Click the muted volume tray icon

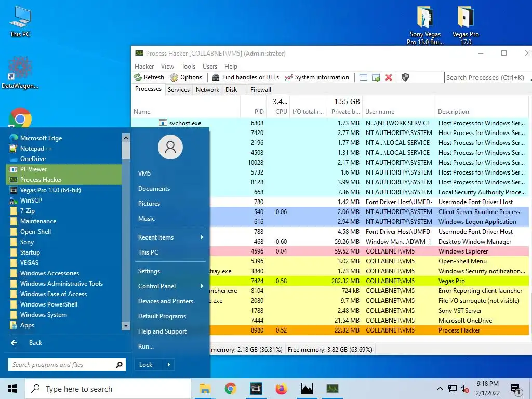click(464, 389)
